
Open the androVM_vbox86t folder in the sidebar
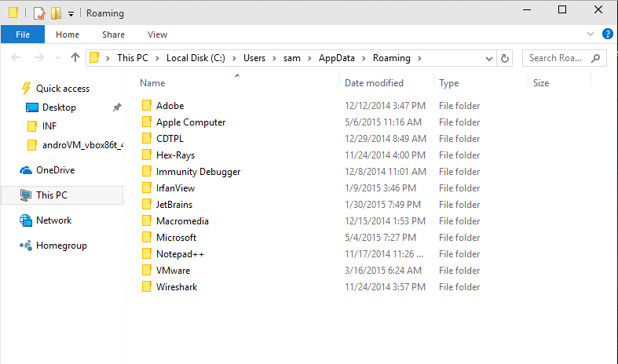[x=82, y=145]
